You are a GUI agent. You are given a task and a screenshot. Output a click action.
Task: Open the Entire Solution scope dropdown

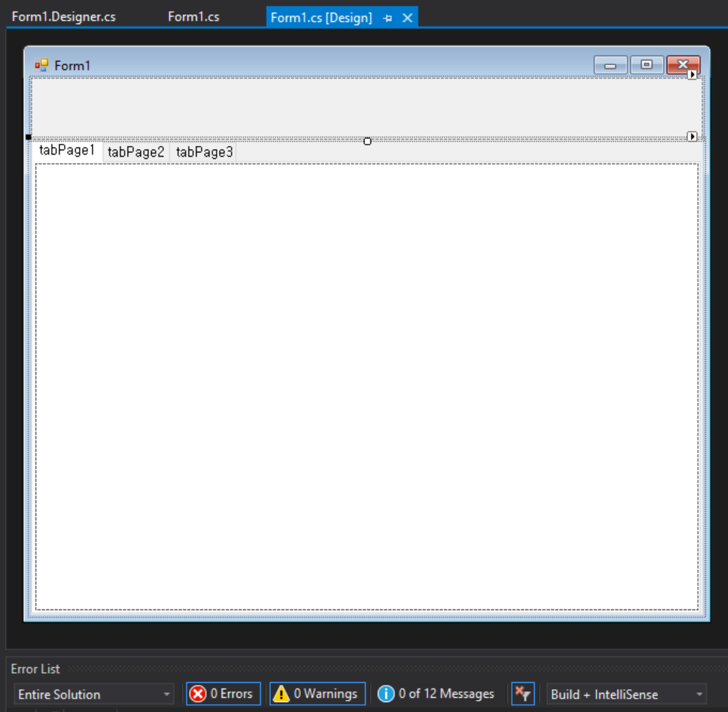coord(94,694)
